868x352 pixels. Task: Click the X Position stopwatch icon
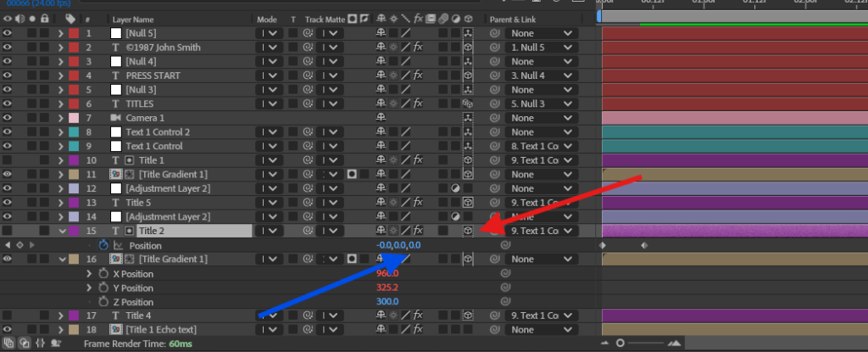pos(103,274)
